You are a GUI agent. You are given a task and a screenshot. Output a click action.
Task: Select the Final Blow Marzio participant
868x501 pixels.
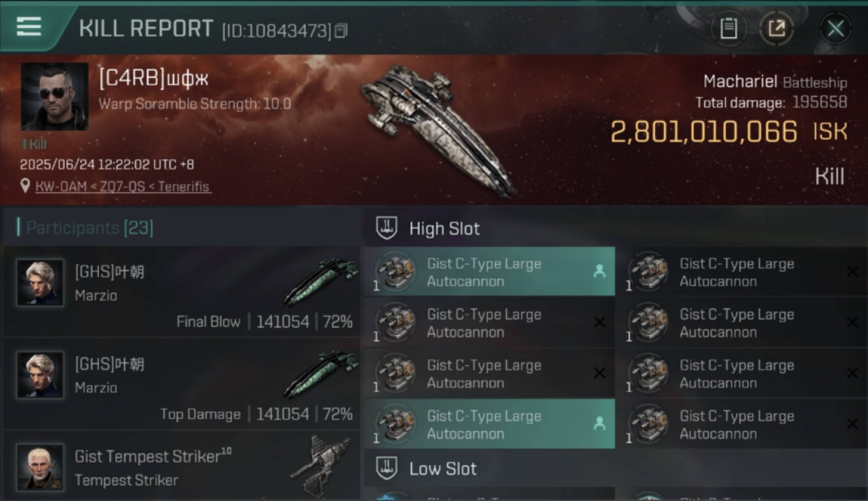point(182,291)
